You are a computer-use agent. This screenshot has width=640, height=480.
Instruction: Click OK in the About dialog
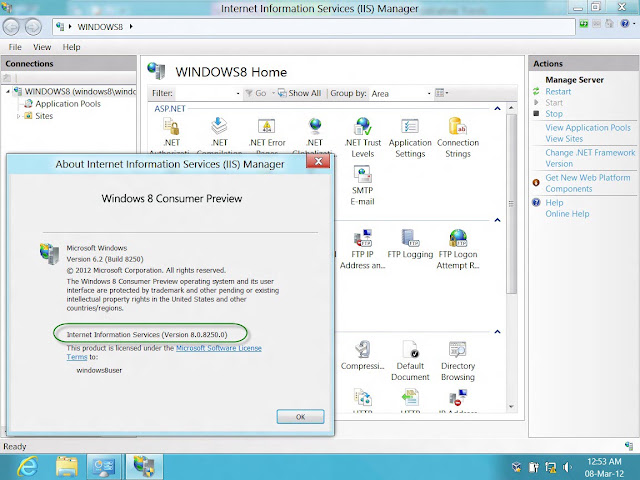(300, 417)
